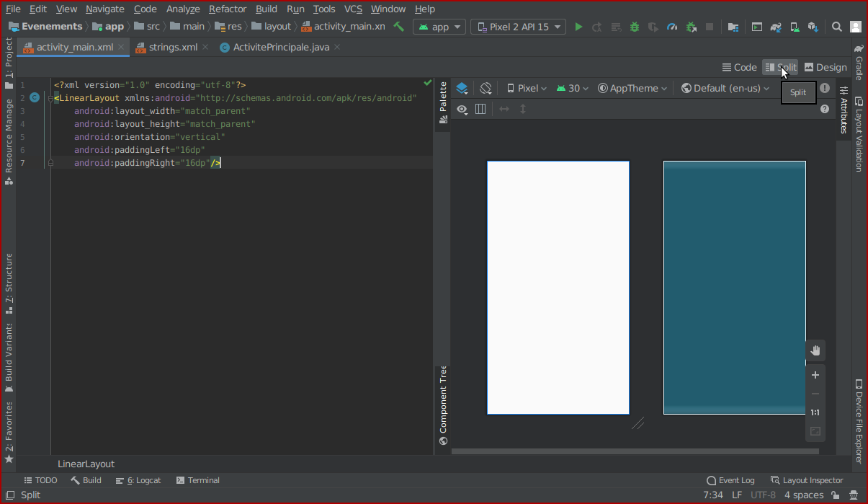Viewport: 868px width, 504px height.
Task: Click the Debug app bug icon
Action: point(634,27)
